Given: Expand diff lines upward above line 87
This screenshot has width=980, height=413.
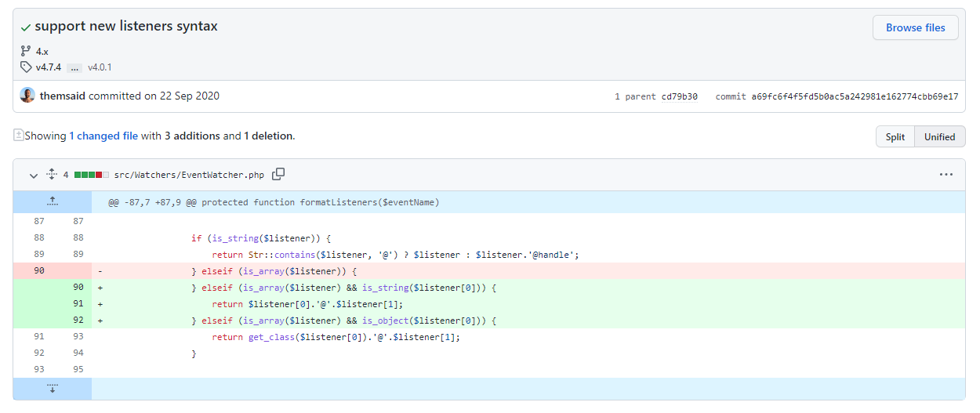Looking at the screenshot, I should pyautogui.click(x=52, y=202).
